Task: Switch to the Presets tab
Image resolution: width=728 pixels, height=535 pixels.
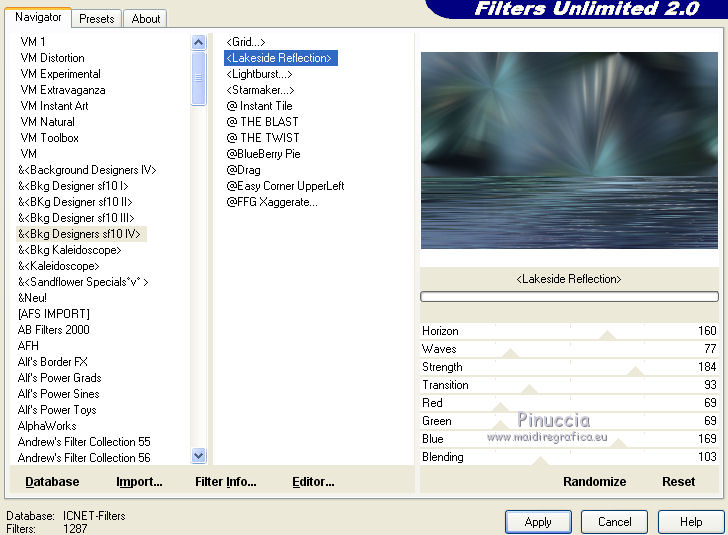Action: [97, 19]
